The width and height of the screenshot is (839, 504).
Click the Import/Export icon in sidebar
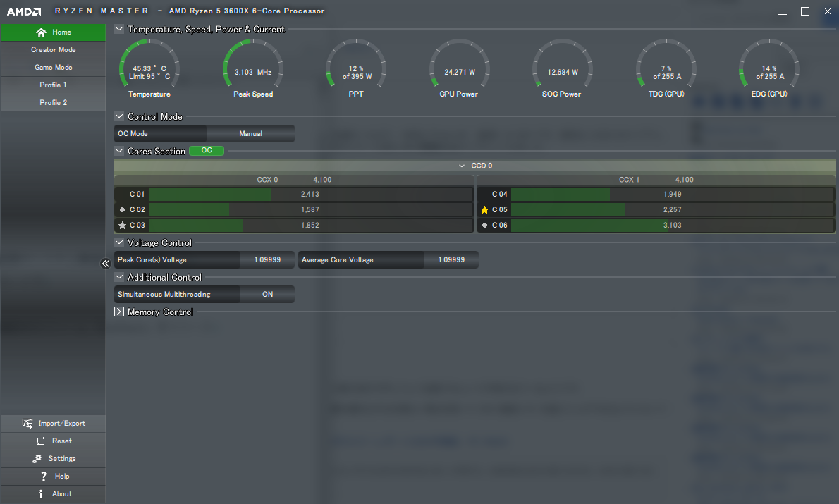(27, 424)
